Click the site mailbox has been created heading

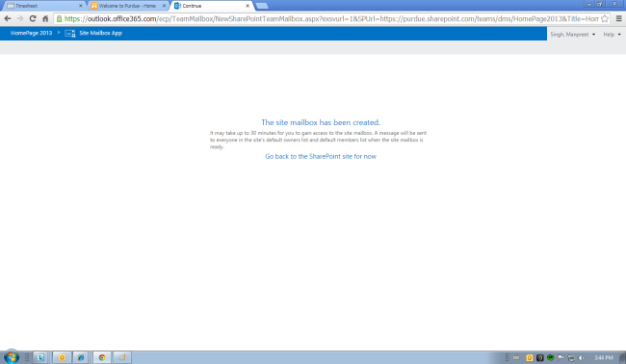321,122
